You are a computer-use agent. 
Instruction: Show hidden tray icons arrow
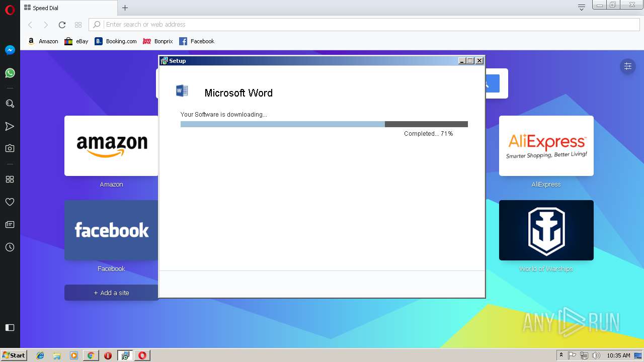(x=561, y=355)
